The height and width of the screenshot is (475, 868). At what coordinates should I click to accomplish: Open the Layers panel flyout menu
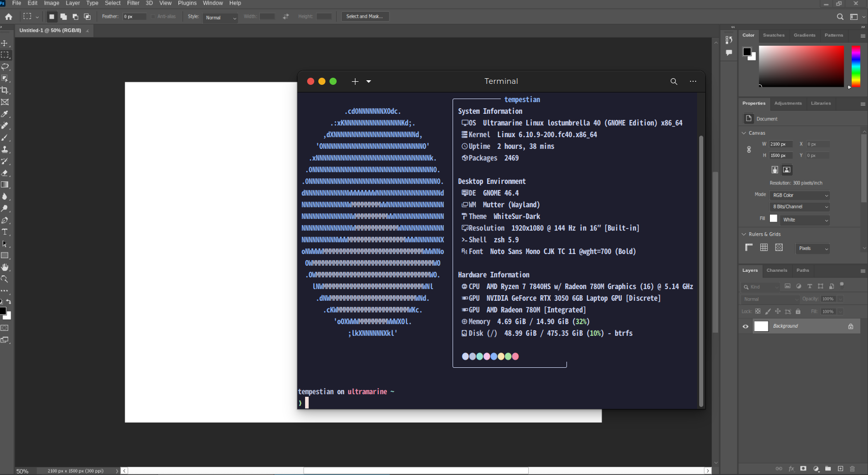coord(862,271)
